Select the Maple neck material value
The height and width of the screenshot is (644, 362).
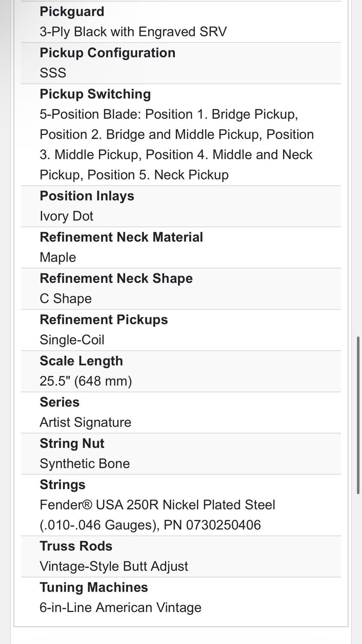[58, 257]
